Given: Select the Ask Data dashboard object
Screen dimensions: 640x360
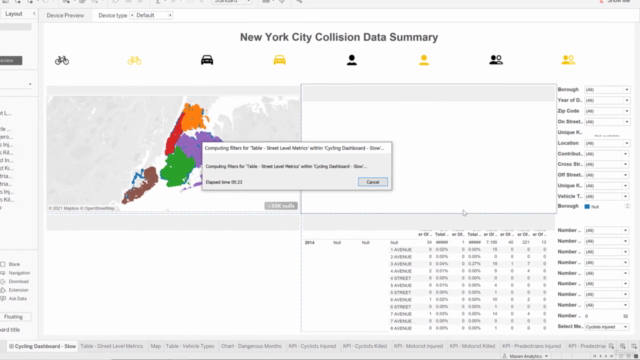Looking at the screenshot, I should pyautogui.click(x=14, y=298).
